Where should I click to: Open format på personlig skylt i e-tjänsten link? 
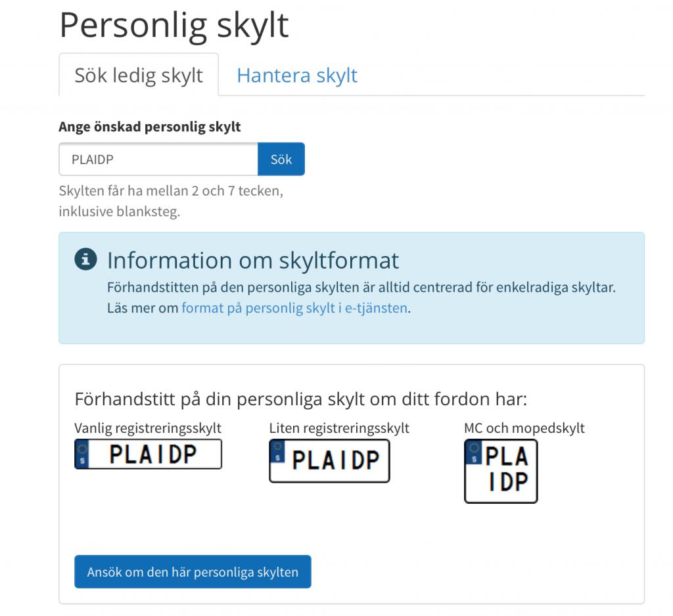point(294,308)
